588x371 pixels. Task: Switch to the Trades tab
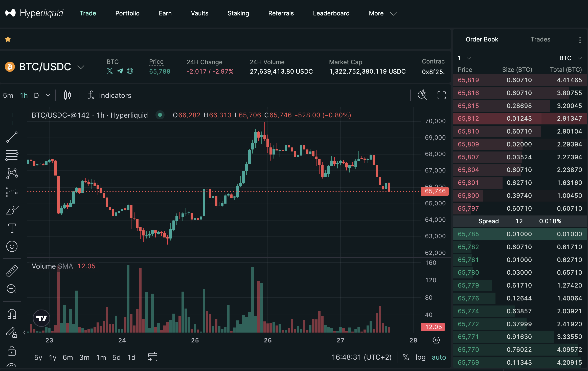[540, 39]
